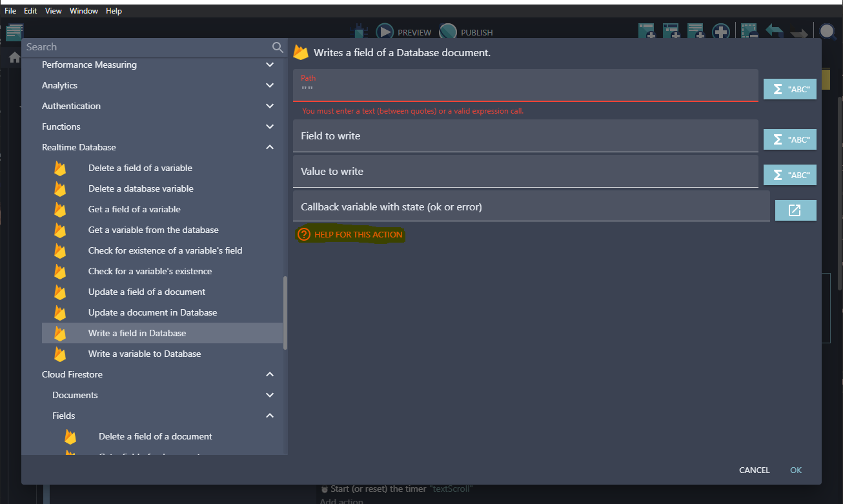
Task: Click the Firebase icon beside 'Delete a field of a variable'
Action: tap(60, 168)
